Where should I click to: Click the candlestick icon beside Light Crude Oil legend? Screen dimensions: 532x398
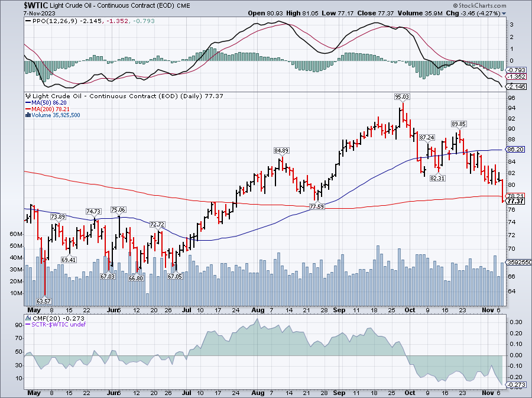pyautogui.click(x=27, y=95)
